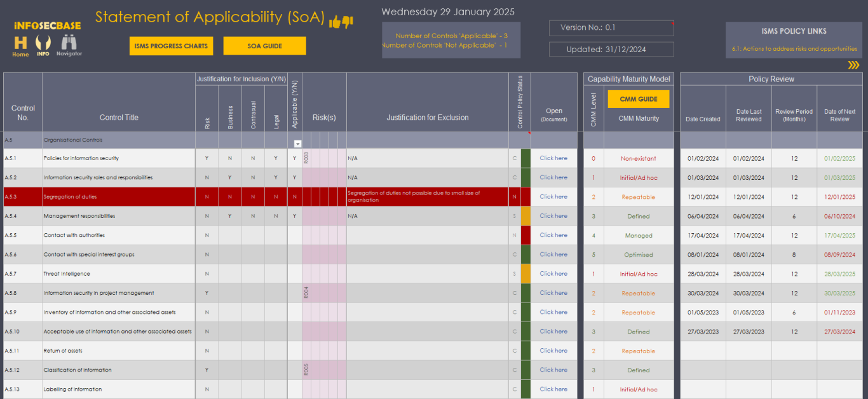Follow the 6.1 Actions to address risks link
The height and width of the screenshot is (399, 868).
click(794, 49)
